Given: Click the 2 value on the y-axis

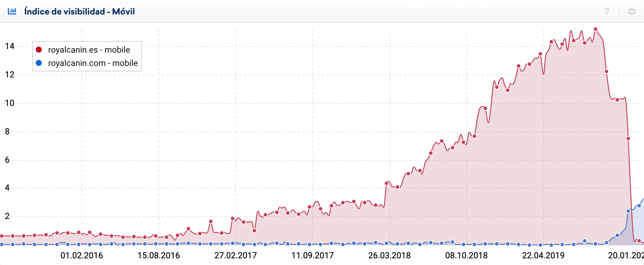Looking at the screenshot, I should click(7, 216).
